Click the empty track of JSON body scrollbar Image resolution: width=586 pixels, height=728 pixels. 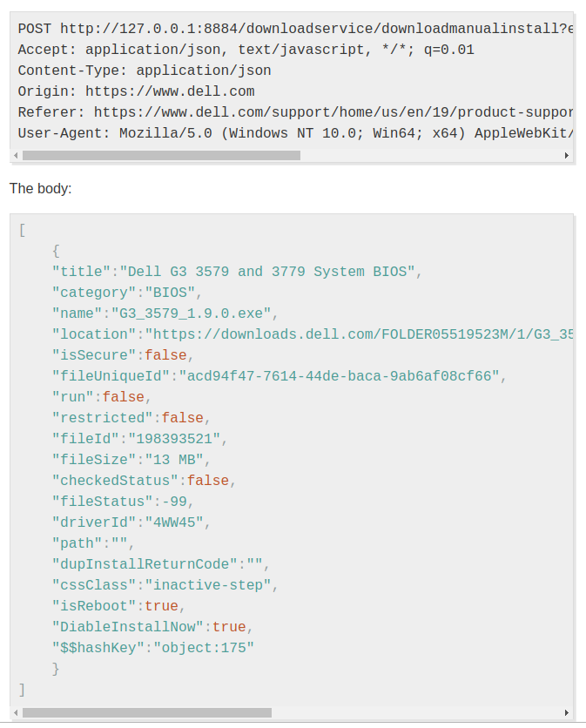[416, 712]
